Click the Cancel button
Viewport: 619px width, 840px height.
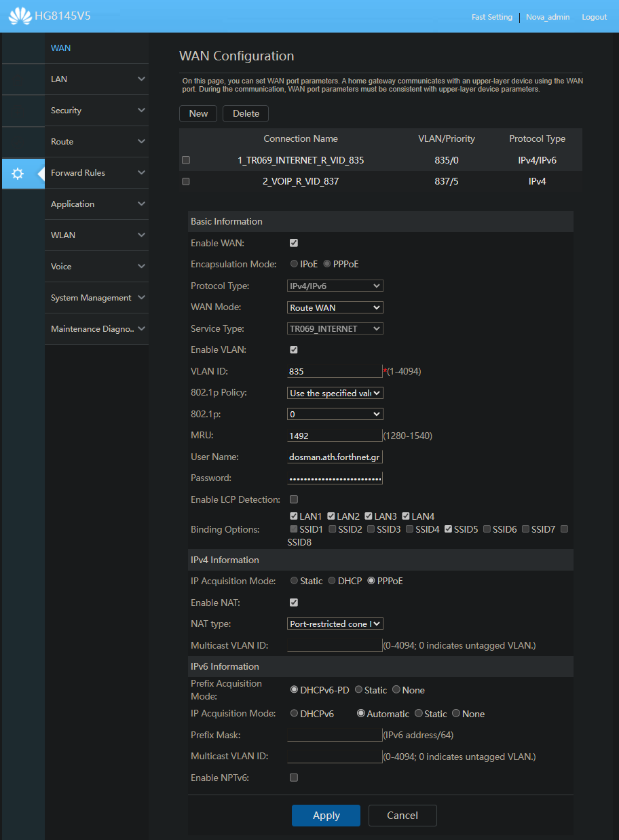coord(402,816)
